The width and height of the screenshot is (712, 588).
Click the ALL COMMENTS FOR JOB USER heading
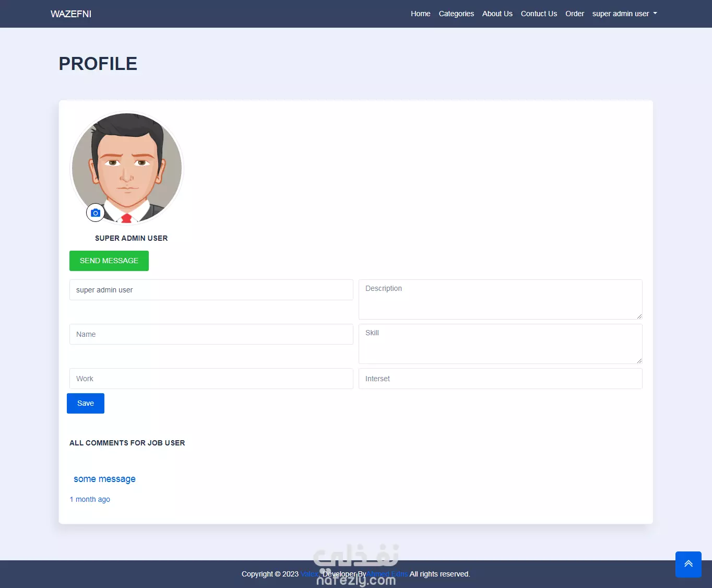127,443
